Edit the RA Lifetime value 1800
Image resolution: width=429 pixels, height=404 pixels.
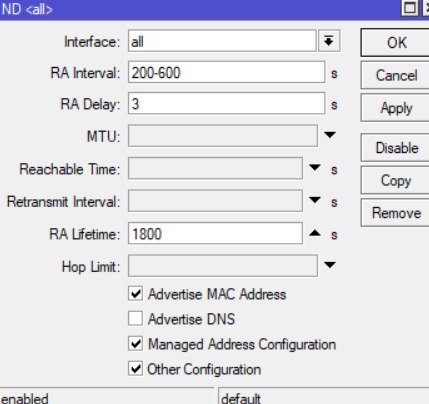coord(215,233)
